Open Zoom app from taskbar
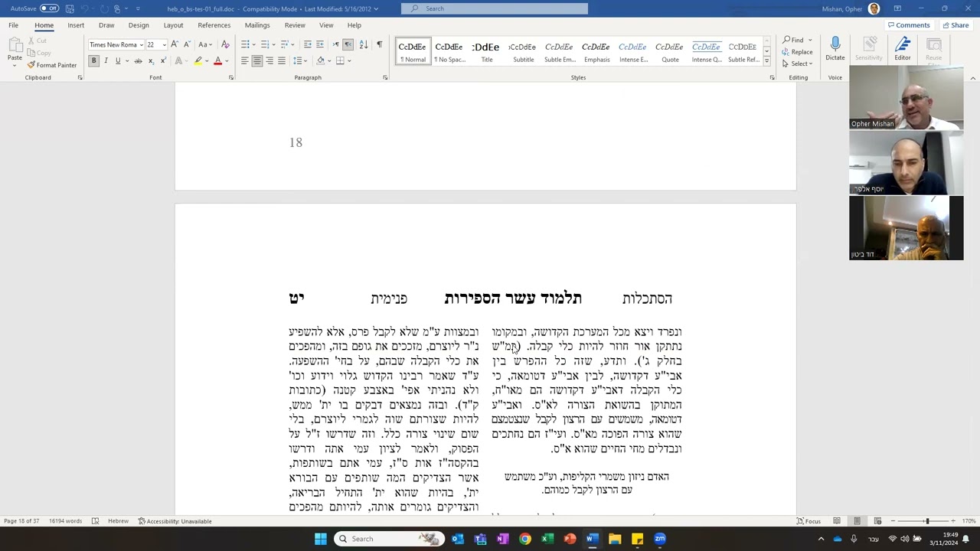980x551 pixels. [659, 539]
